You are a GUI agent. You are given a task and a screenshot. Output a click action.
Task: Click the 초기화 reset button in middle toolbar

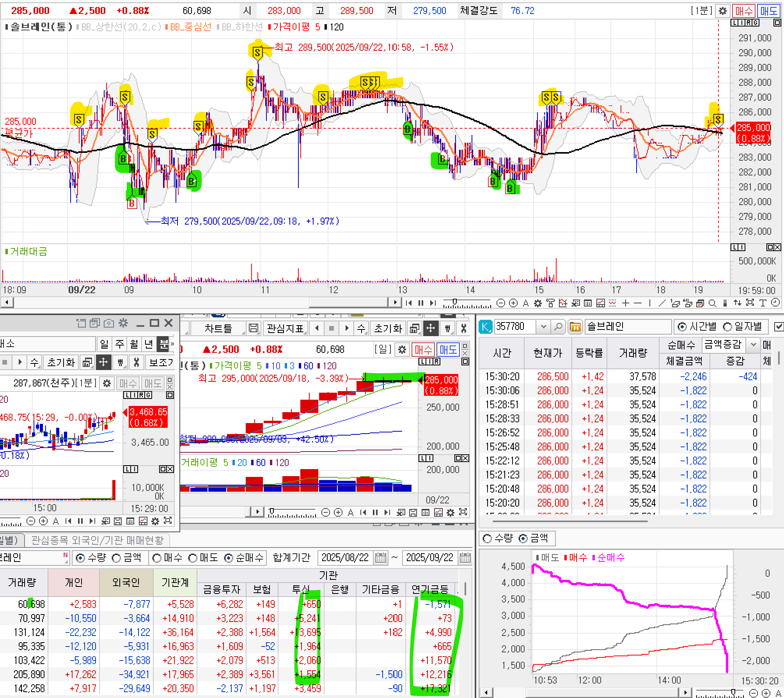(388, 328)
